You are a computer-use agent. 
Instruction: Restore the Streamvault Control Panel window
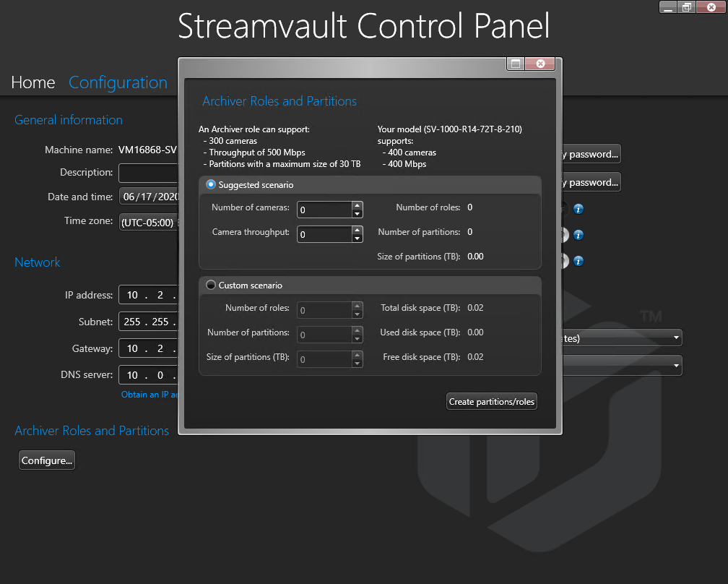(x=687, y=7)
